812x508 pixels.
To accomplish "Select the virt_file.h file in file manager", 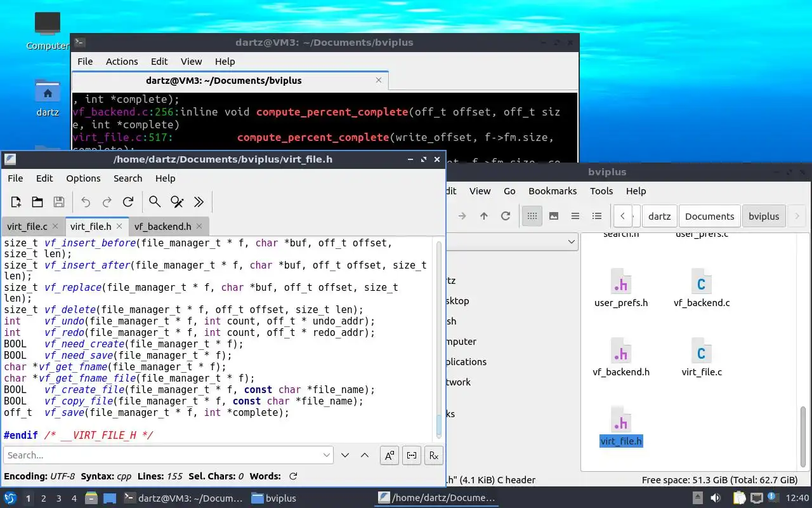I will pyautogui.click(x=621, y=427).
